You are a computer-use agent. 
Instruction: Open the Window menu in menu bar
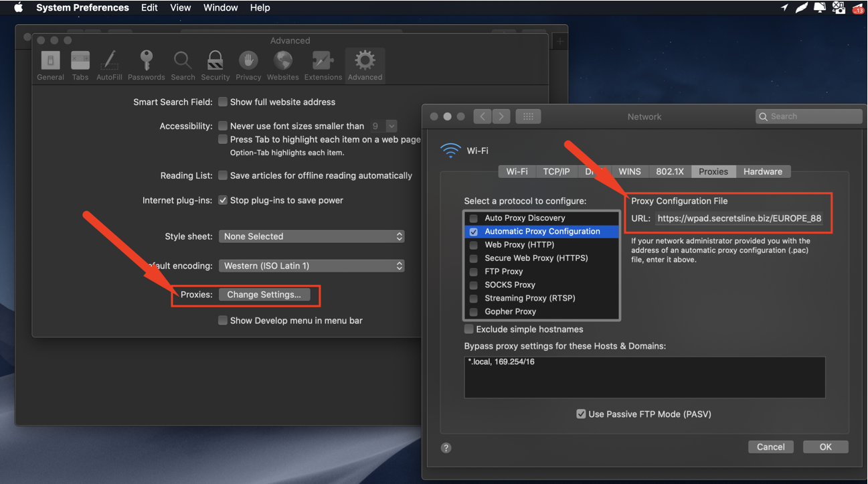[x=220, y=7]
